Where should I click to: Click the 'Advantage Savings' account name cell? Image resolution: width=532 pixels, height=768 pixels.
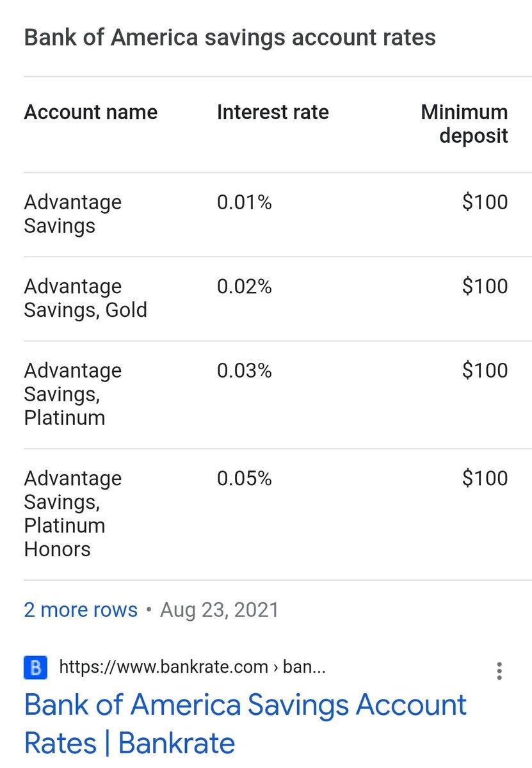point(73,214)
